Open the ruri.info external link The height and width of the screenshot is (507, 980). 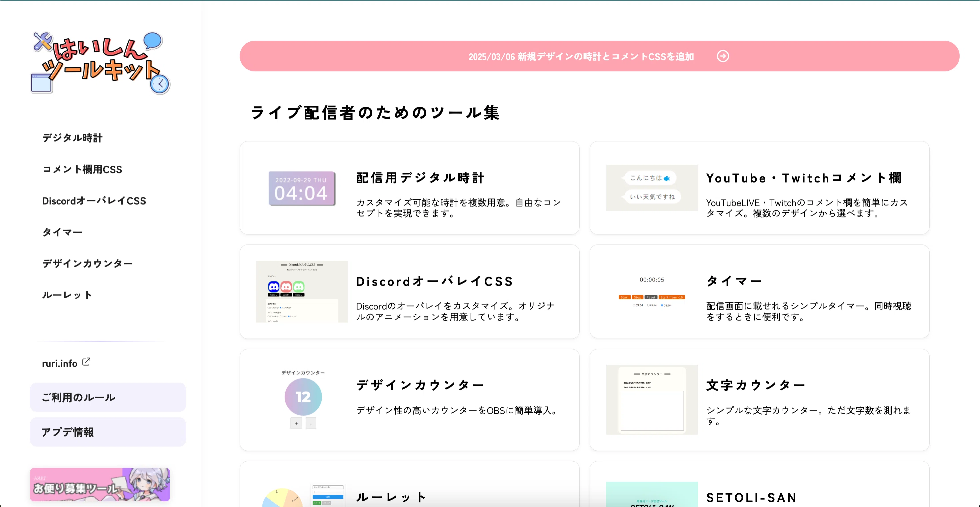(x=66, y=363)
